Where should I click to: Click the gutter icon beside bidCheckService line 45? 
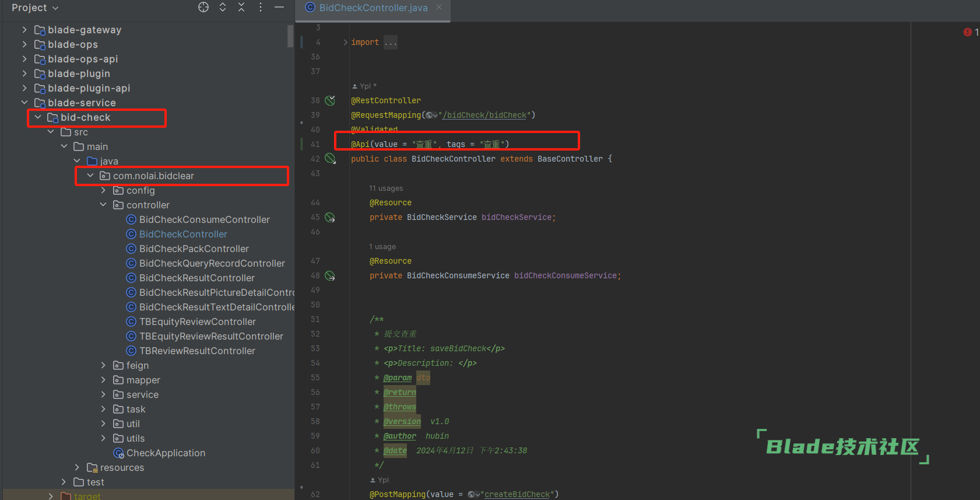[x=330, y=217]
